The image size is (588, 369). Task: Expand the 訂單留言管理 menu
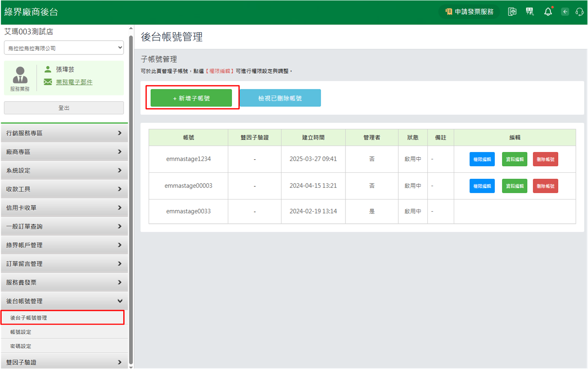64,264
